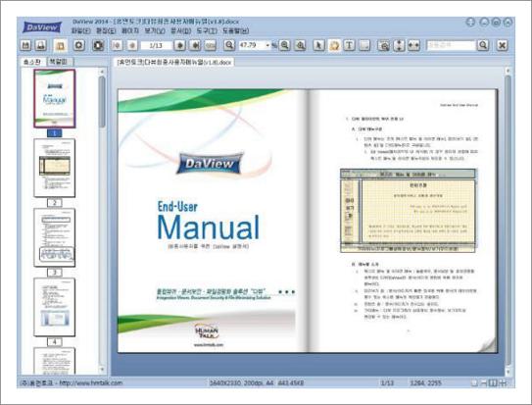Image resolution: width=532 pixels, height=405 pixels.
Task: Select page 2 thumbnail
Action: click(54, 168)
